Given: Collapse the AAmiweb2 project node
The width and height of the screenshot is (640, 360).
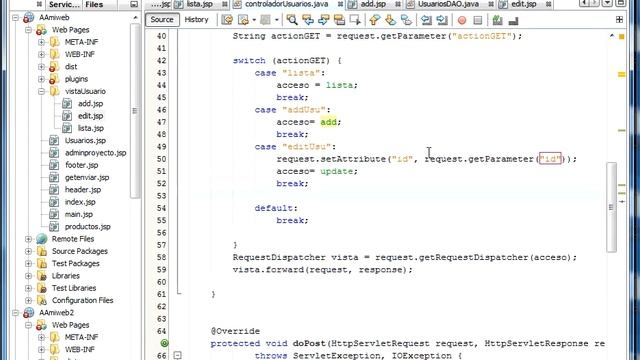Looking at the screenshot, I should point(16,313).
